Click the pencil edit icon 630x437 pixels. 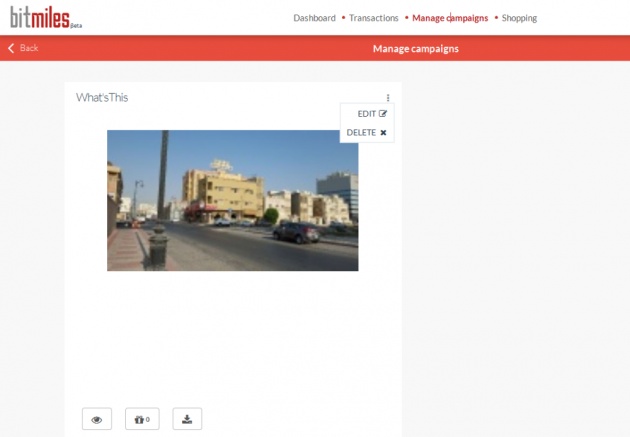point(383,114)
